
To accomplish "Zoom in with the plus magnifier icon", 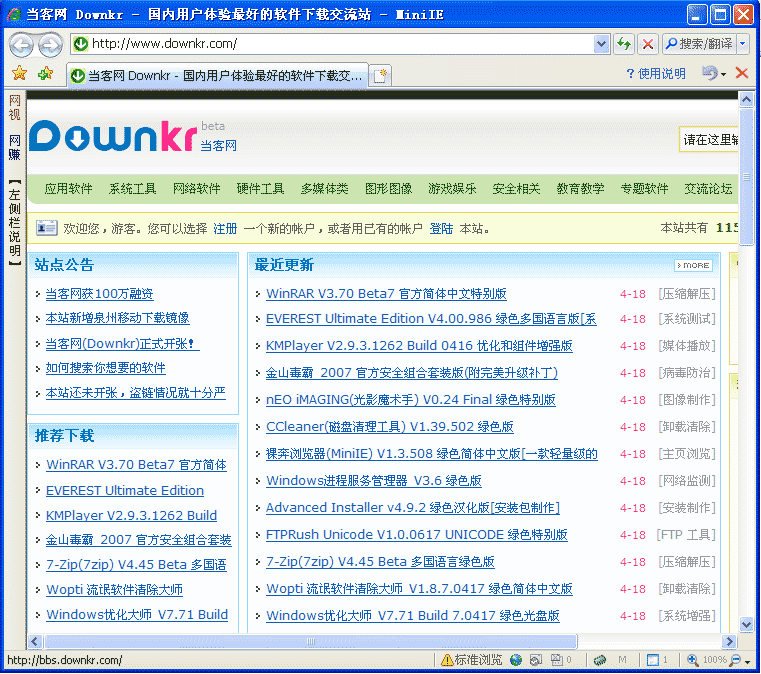I will (693, 660).
